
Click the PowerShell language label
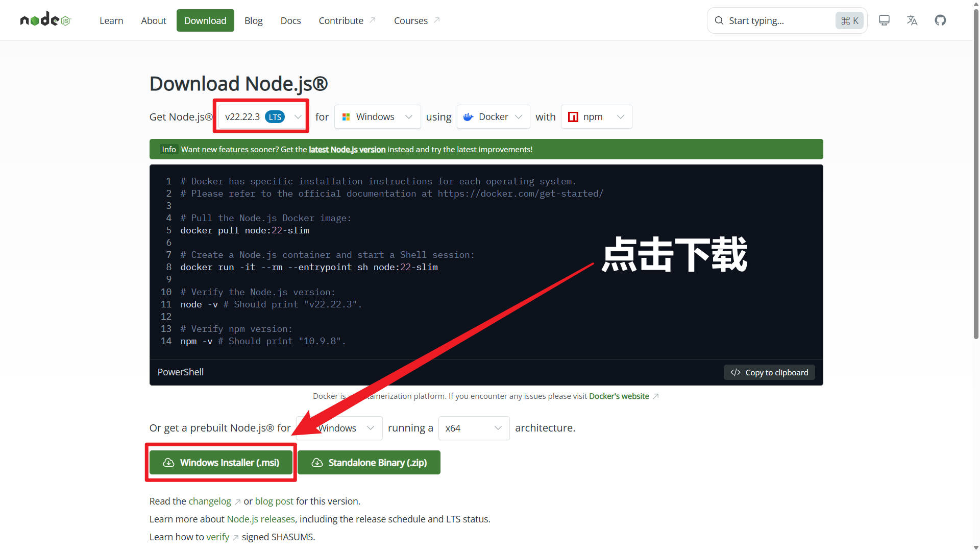(181, 372)
